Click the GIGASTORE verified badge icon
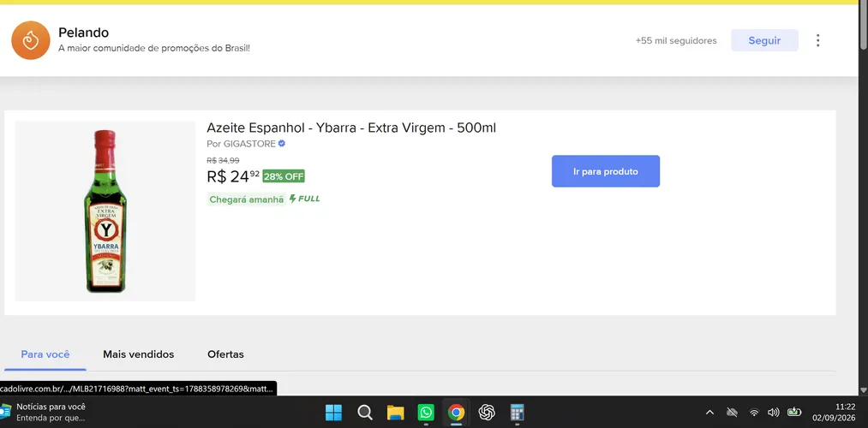The width and height of the screenshot is (868, 428). tap(282, 144)
